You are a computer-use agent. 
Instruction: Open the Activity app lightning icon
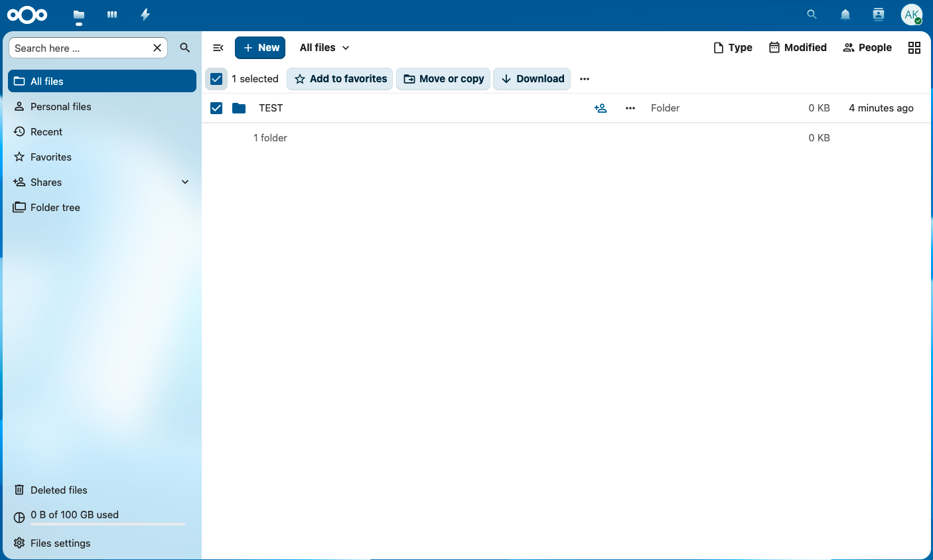point(145,15)
